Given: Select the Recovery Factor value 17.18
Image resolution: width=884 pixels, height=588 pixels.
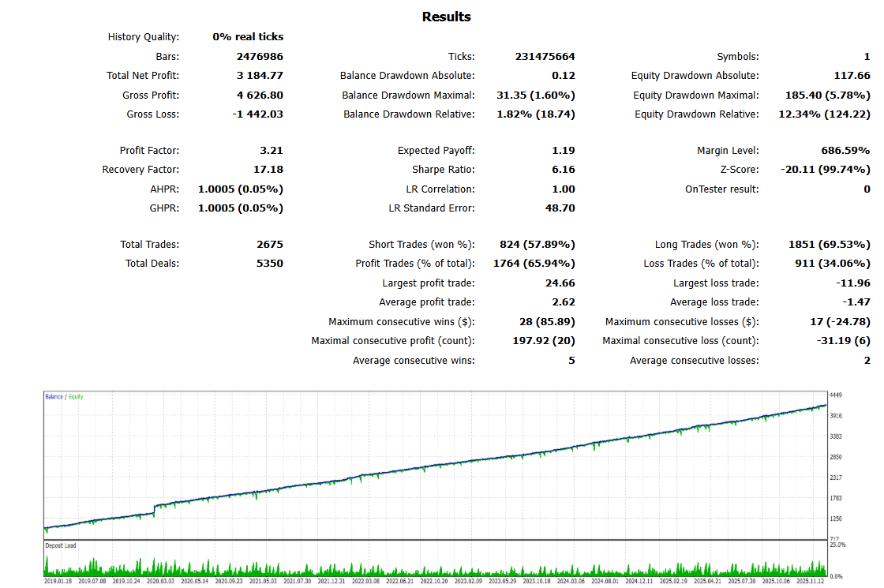Looking at the screenshot, I should click(x=268, y=169).
